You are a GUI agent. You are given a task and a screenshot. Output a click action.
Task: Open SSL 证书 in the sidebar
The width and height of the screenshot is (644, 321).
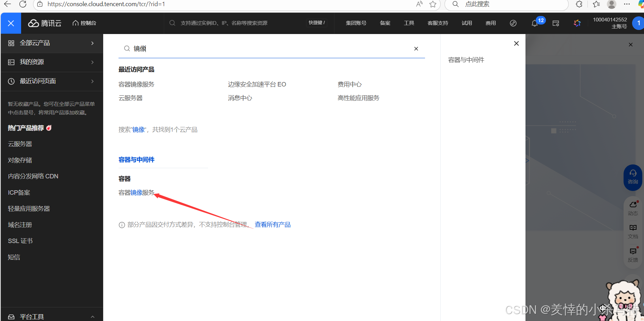tap(20, 241)
